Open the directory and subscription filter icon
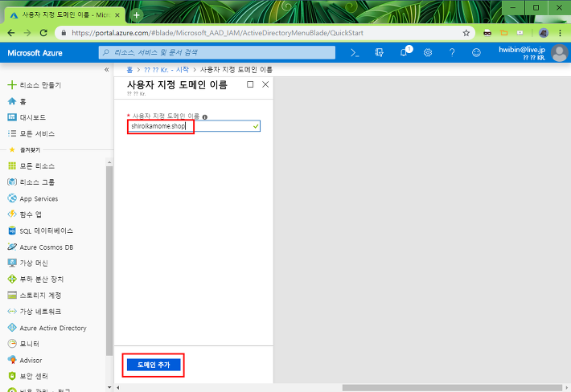The width and height of the screenshot is (571, 392). pyautogui.click(x=379, y=53)
